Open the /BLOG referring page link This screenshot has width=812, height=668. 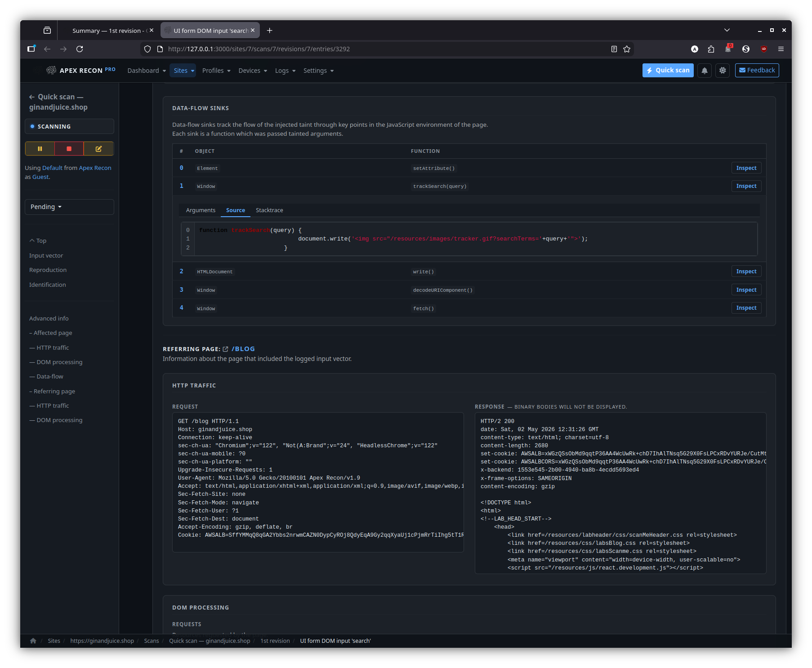point(243,349)
